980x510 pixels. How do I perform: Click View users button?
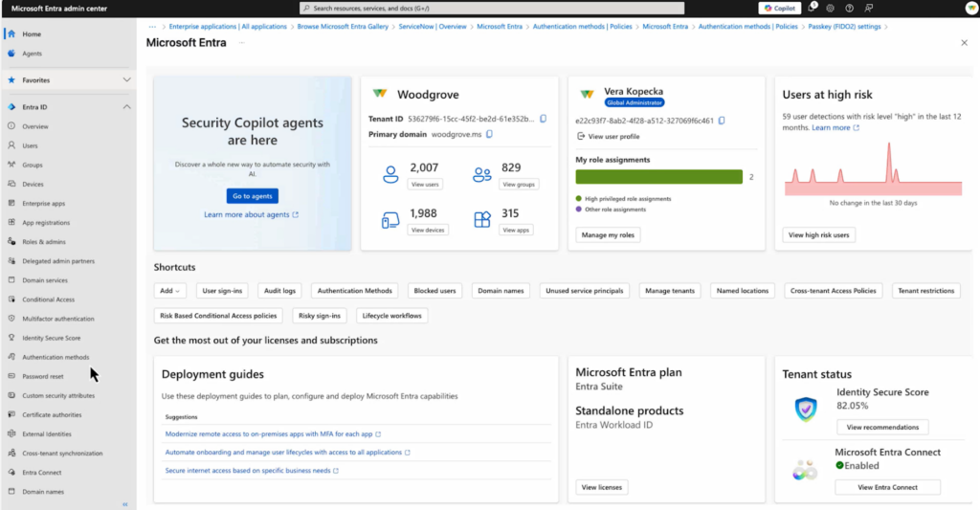coord(425,185)
